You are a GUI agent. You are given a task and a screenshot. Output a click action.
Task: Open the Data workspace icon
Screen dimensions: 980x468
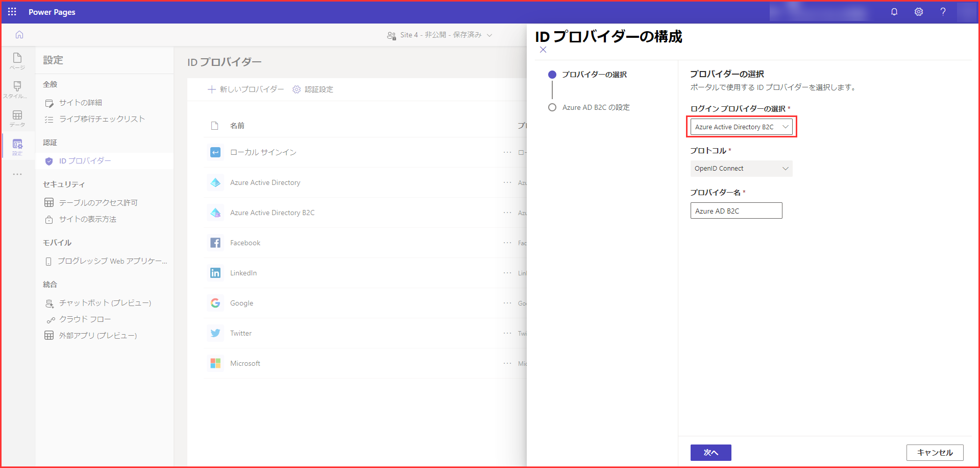(17, 118)
